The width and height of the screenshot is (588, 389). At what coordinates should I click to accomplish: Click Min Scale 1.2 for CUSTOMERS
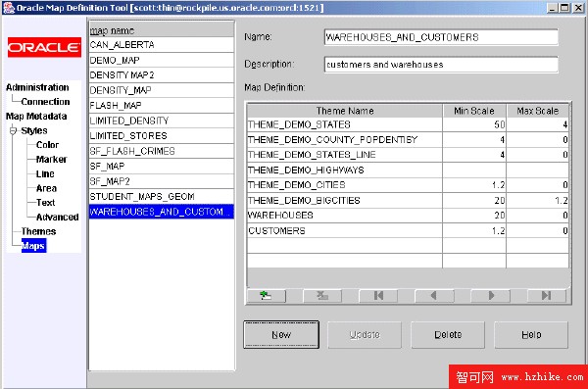474,230
